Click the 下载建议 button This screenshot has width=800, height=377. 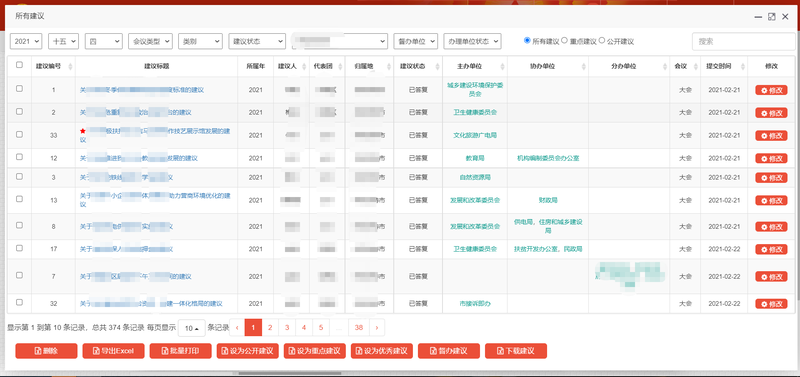[x=516, y=351]
